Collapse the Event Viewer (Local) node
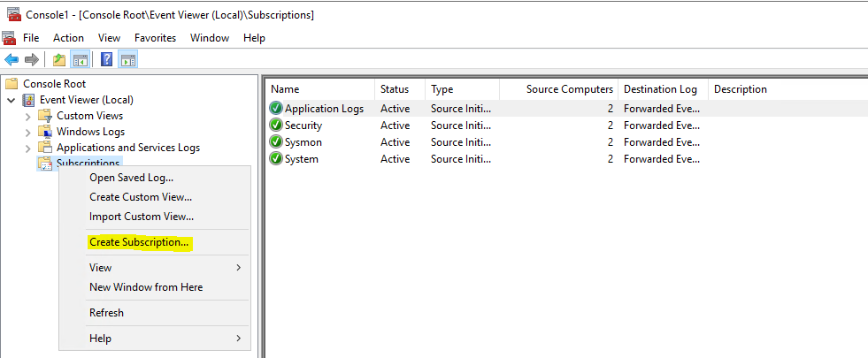This screenshot has height=358, width=868. (12, 100)
